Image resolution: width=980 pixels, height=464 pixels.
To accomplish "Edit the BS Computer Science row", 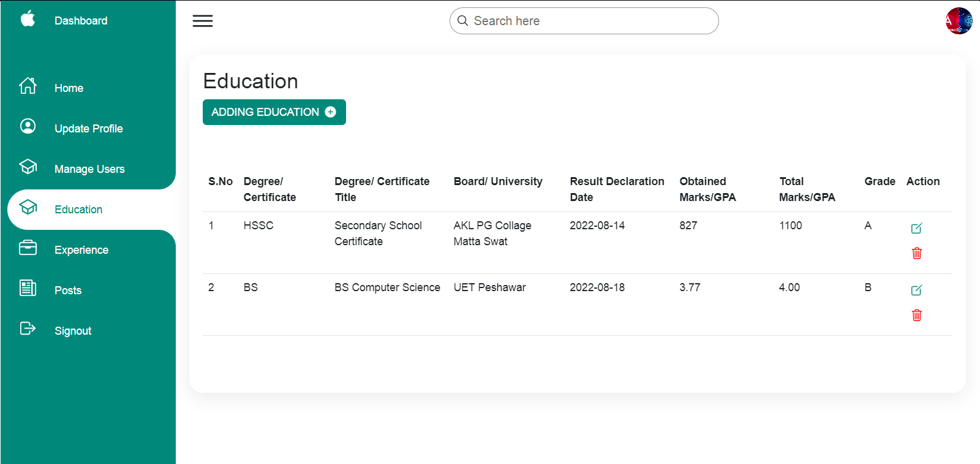I will point(917,290).
